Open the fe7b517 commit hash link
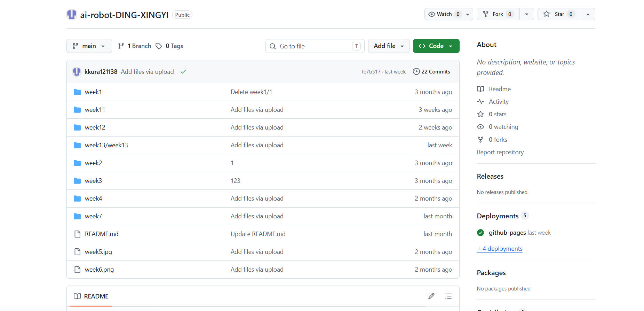 [371, 72]
